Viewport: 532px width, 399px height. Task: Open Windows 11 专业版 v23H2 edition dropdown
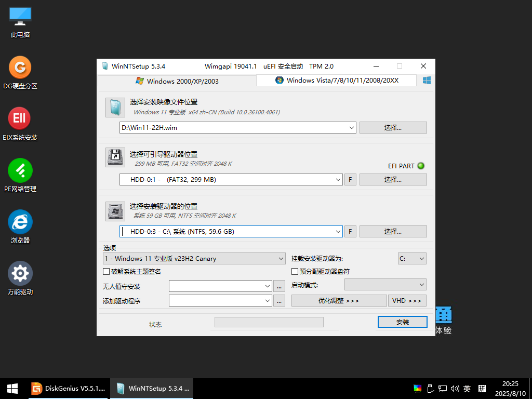click(194, 259)
